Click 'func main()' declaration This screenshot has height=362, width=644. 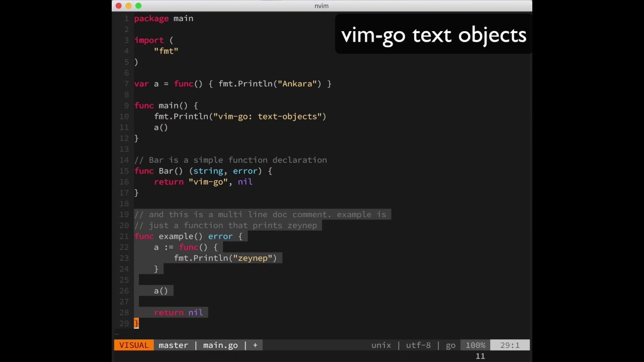(166, 106)
